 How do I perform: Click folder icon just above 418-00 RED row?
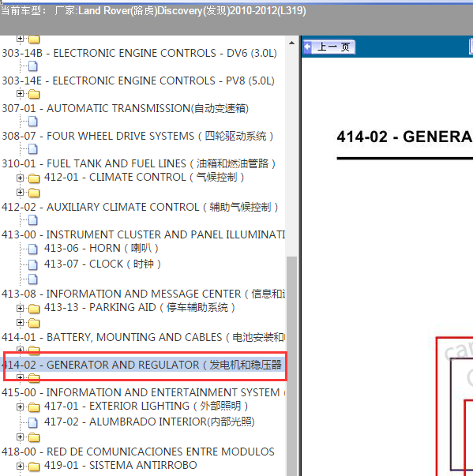34,437
